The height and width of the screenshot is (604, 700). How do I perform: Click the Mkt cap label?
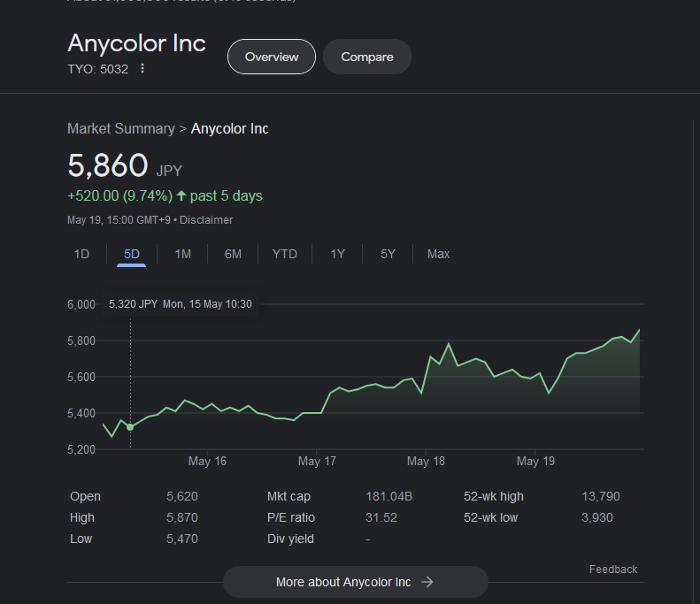point(288,496)
